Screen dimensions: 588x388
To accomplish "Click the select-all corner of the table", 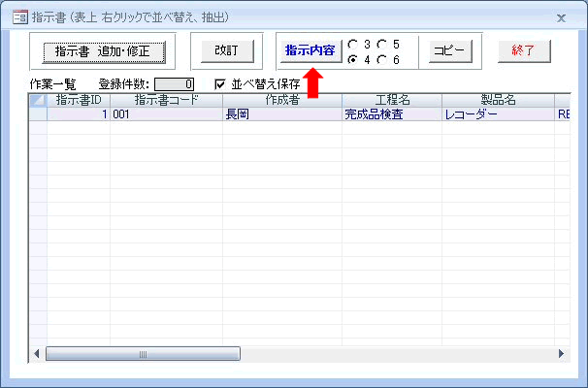I will (38, 100).
